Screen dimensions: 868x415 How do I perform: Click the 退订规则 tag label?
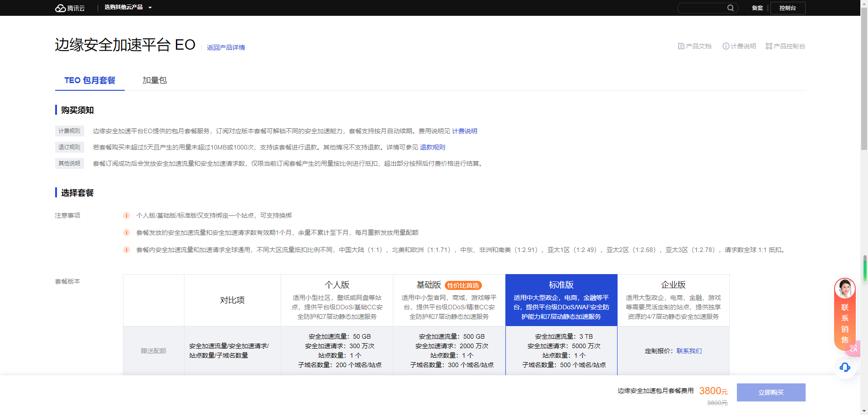tap(70, 147)
